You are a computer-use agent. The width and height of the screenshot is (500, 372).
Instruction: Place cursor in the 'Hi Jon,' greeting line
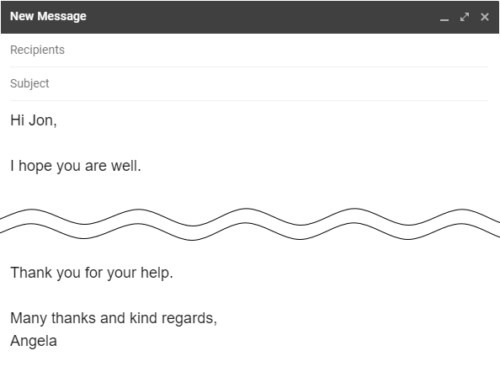(34, 120)
